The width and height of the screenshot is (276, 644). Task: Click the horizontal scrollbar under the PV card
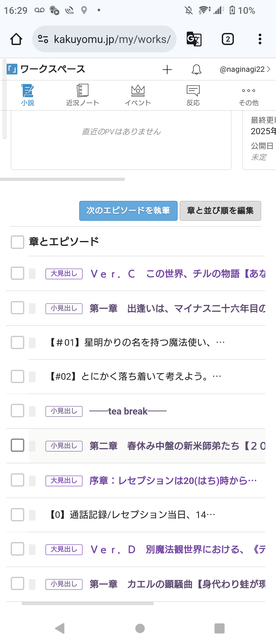[x=62, y=179]
